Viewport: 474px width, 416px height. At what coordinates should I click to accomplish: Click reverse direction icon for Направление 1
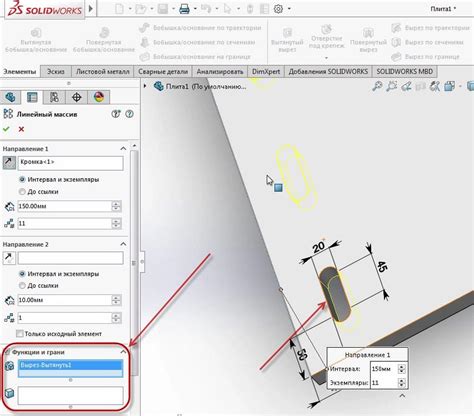click(9, 163)
